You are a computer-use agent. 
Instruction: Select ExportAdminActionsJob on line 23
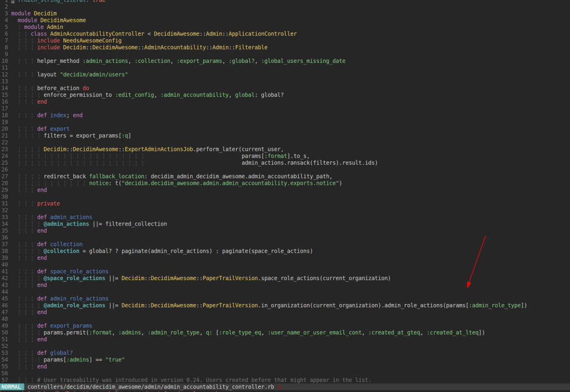pyautogui.click(x=159, y=149)
